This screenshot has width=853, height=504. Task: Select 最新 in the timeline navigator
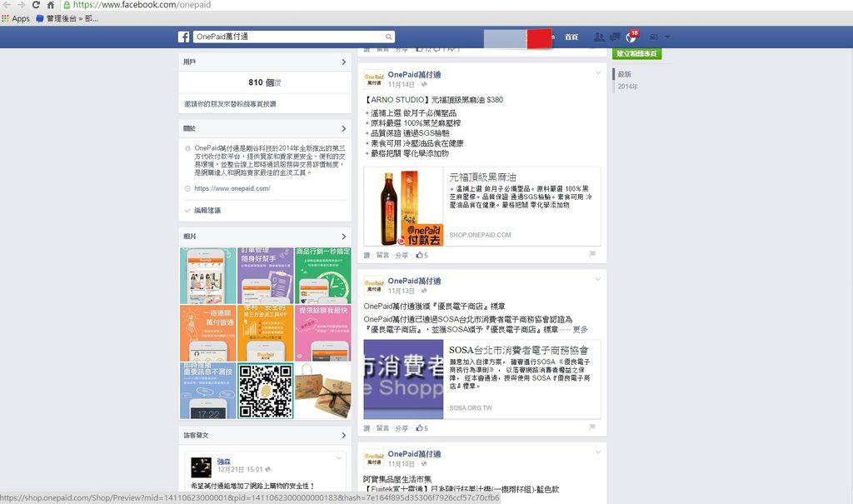[x=624, y=74]
